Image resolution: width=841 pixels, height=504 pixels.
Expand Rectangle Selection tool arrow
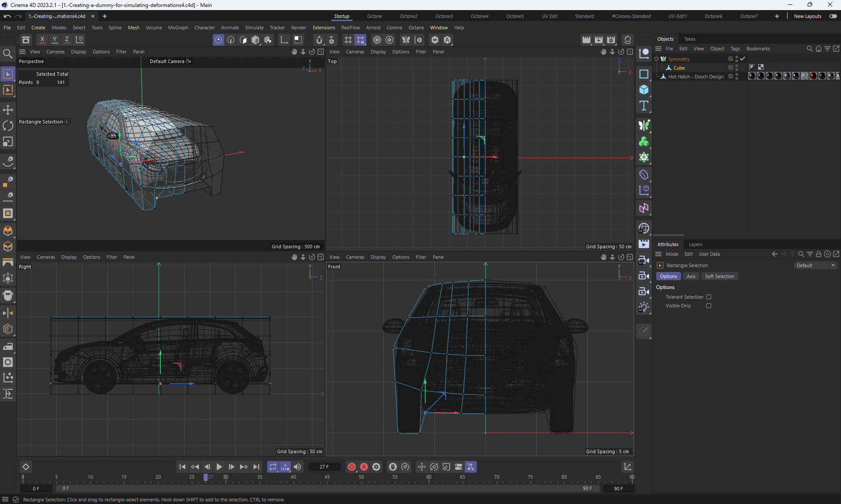coord(67,122)
